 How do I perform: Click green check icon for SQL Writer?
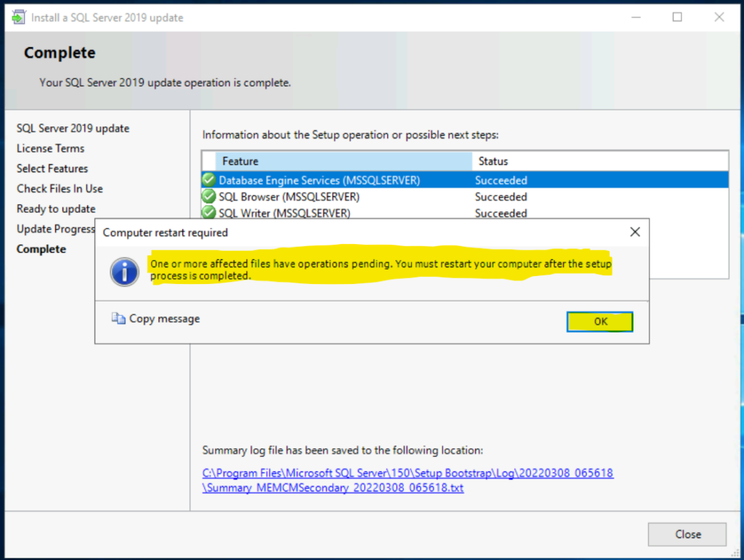(x=209, y=212)
